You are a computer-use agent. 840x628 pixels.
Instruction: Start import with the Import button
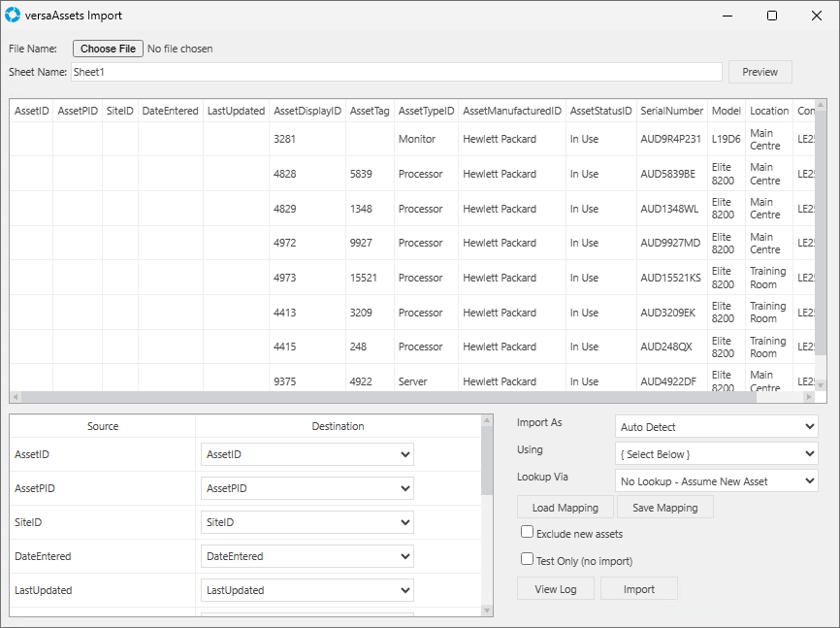tap(638, 589)
